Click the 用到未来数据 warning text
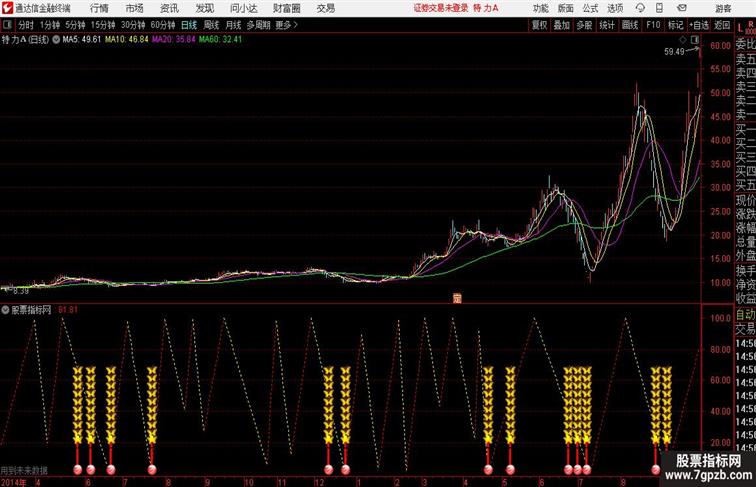 coord(24,470)
